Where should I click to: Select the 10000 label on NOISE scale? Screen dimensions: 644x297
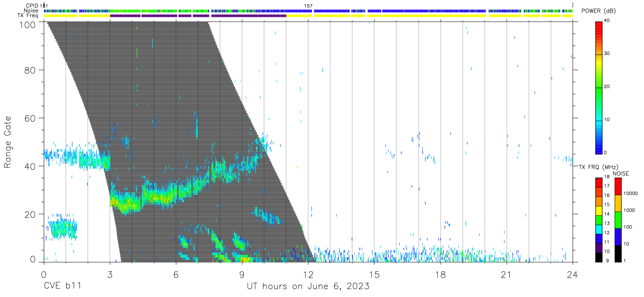pyautogui.click(x=631, y=193)
